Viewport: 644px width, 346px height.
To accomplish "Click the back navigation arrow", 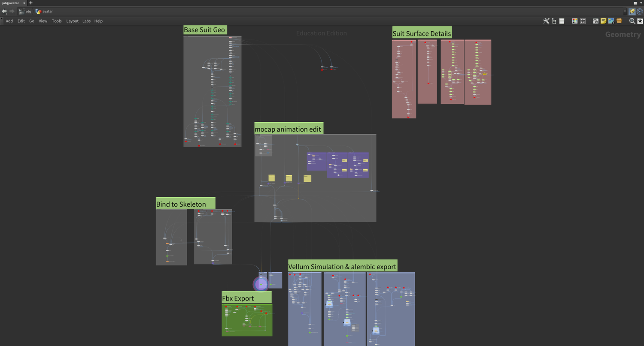I will point(4,11).
